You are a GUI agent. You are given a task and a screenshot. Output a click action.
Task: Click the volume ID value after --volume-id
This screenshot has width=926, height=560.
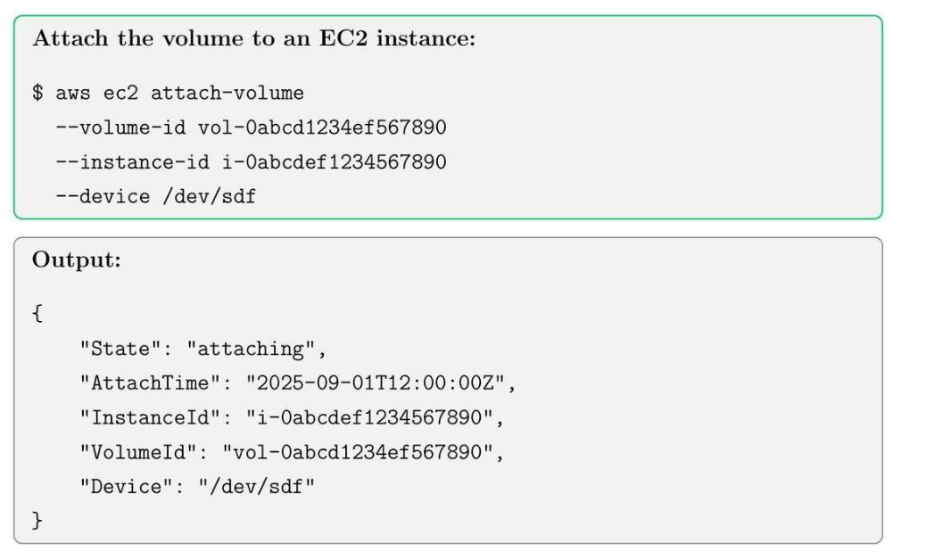pos(322,128)
